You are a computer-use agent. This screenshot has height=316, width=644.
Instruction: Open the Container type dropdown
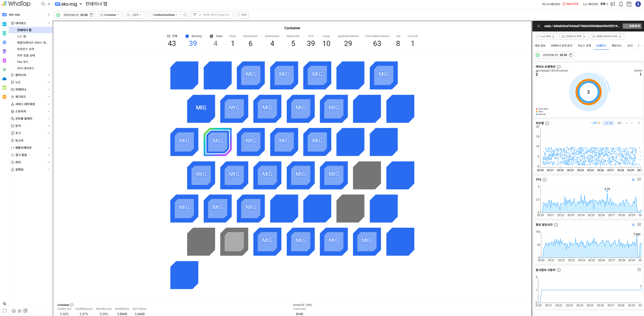coord(109,15)
